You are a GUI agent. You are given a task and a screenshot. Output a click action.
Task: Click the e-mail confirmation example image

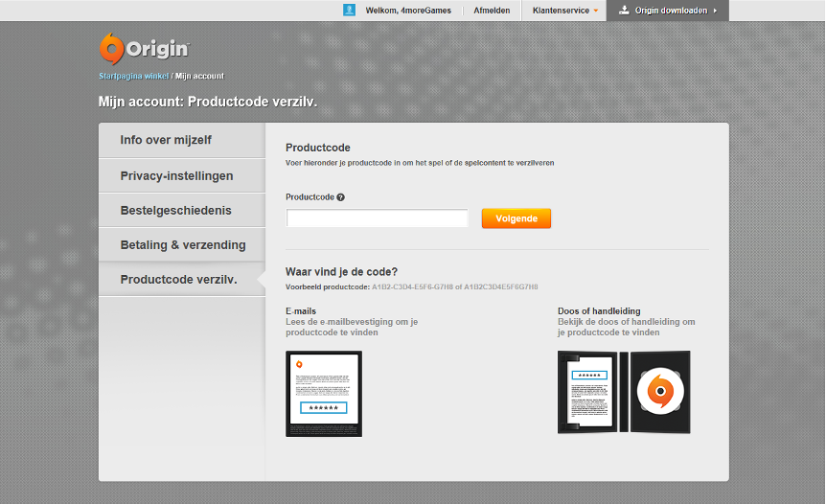(324, 394)
